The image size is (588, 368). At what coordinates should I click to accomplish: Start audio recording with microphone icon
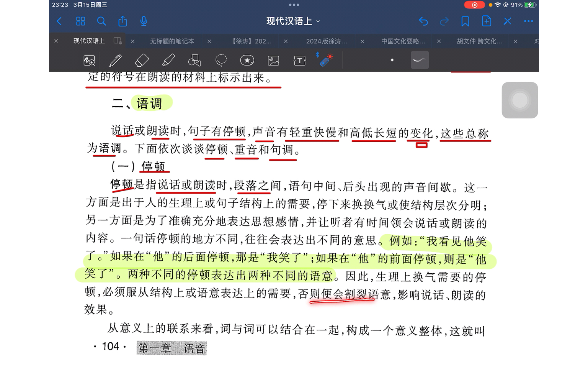click(144, 21)
